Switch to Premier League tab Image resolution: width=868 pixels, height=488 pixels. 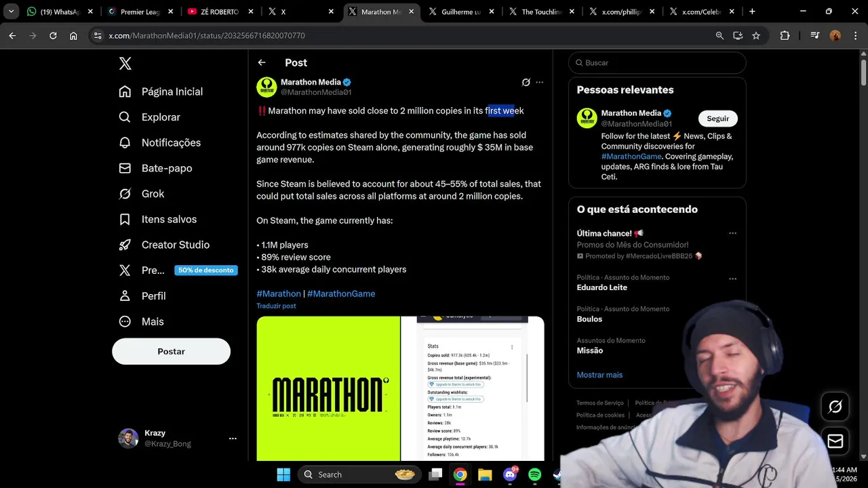[x=141, y=12]
